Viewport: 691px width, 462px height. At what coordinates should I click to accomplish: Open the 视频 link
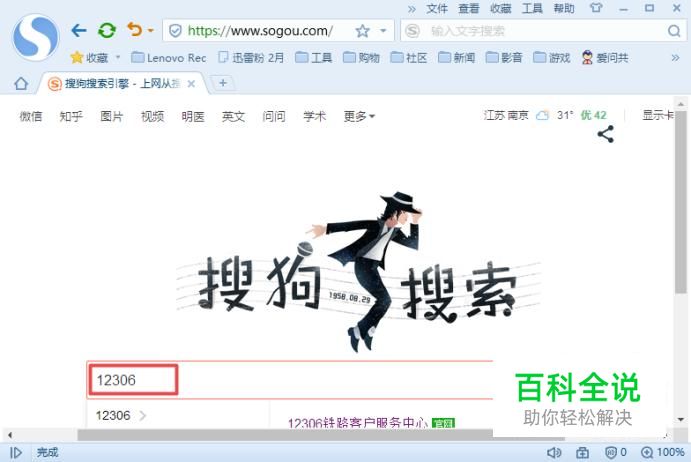(x=152, y=116)
